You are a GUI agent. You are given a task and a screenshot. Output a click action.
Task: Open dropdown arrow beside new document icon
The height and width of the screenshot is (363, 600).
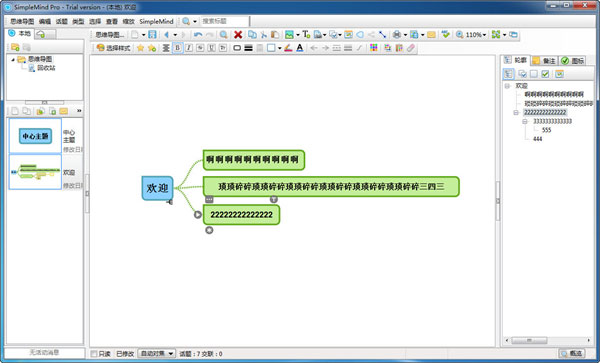pos(143,35)
